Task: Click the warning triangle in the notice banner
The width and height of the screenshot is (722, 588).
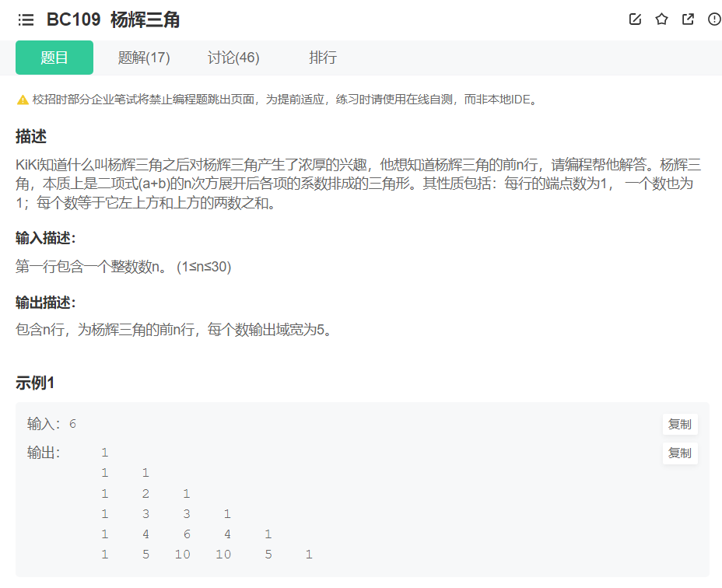Action: coord(21,99)
